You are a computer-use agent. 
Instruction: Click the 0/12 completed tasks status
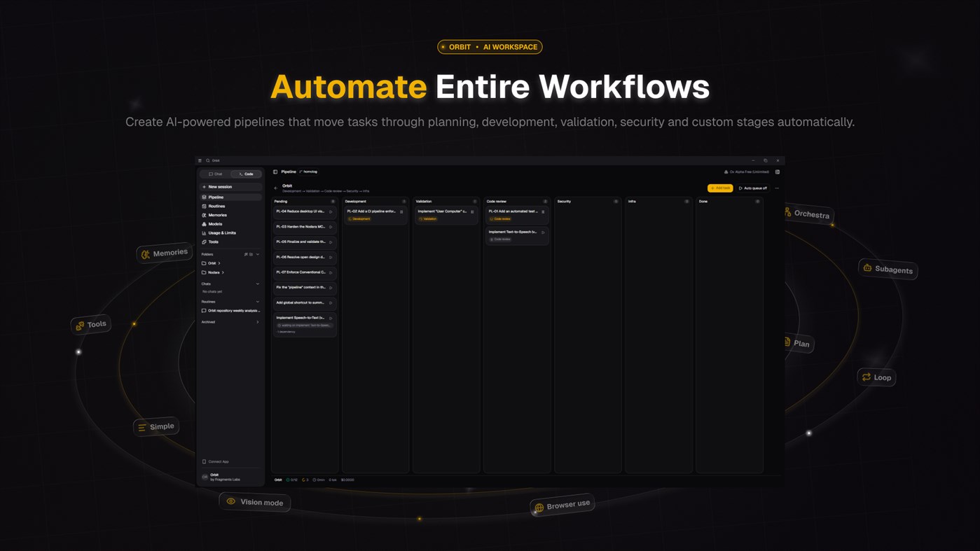(x=292, y=480)
